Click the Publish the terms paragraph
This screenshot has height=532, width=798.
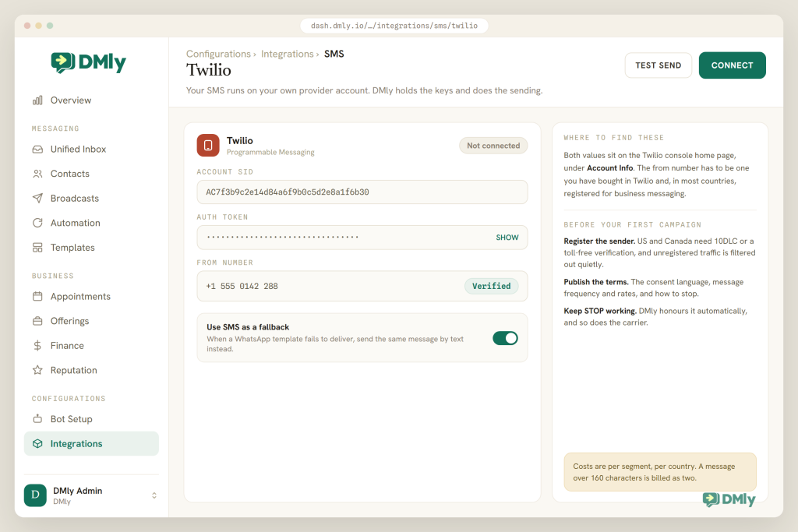[x=654, y=288]
